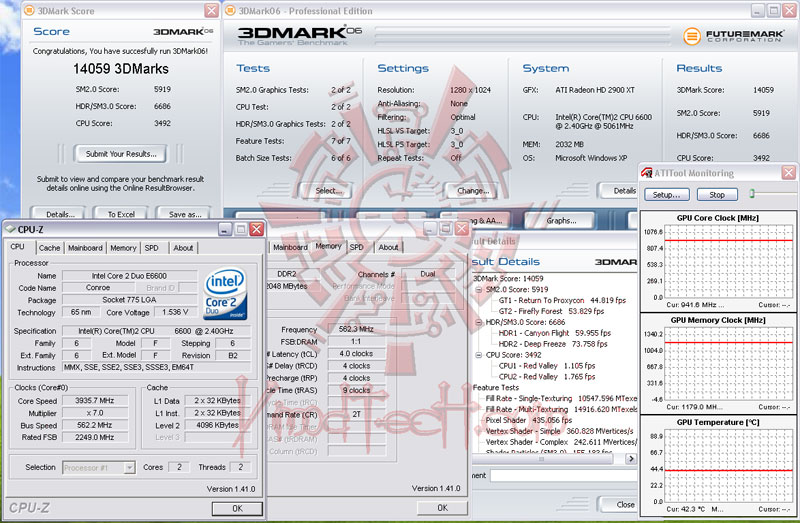Select CPU1 - Red Valley result
800x523 pixels.
pos(547,365)
